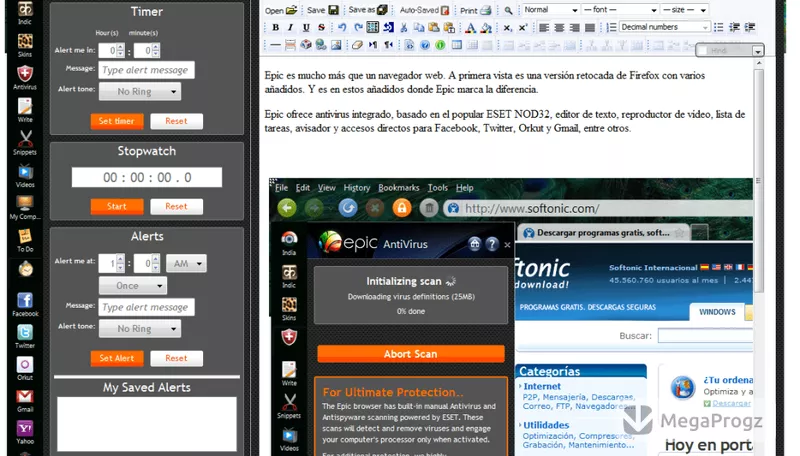Redo the last edit
Viewport: 800px width, 456px height.
(x=358, y=28)
